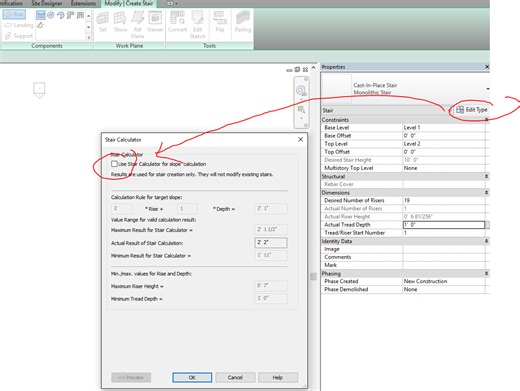Click the Base Level value Level 1
Viewport: 520px width, 391px height.
coord(444,128)
